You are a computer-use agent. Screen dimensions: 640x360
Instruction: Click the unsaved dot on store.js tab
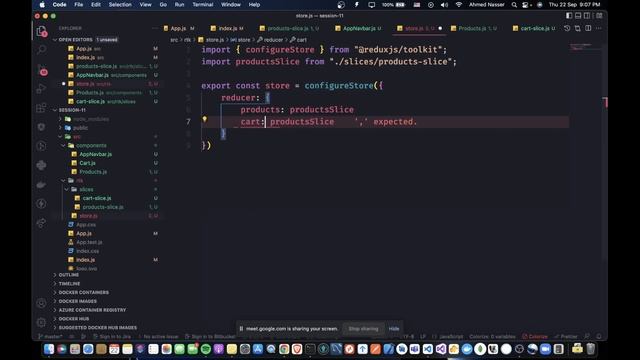[440, 28]
